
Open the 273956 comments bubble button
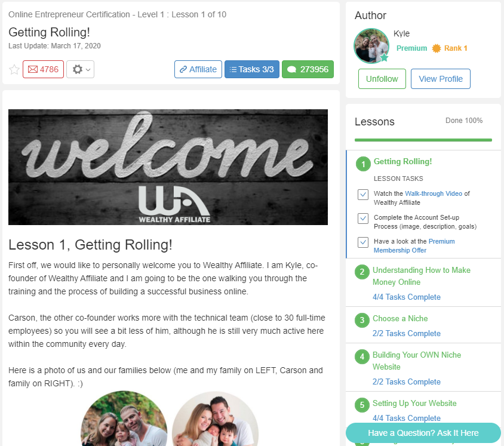pyautogui.click(x=308, y=69)
